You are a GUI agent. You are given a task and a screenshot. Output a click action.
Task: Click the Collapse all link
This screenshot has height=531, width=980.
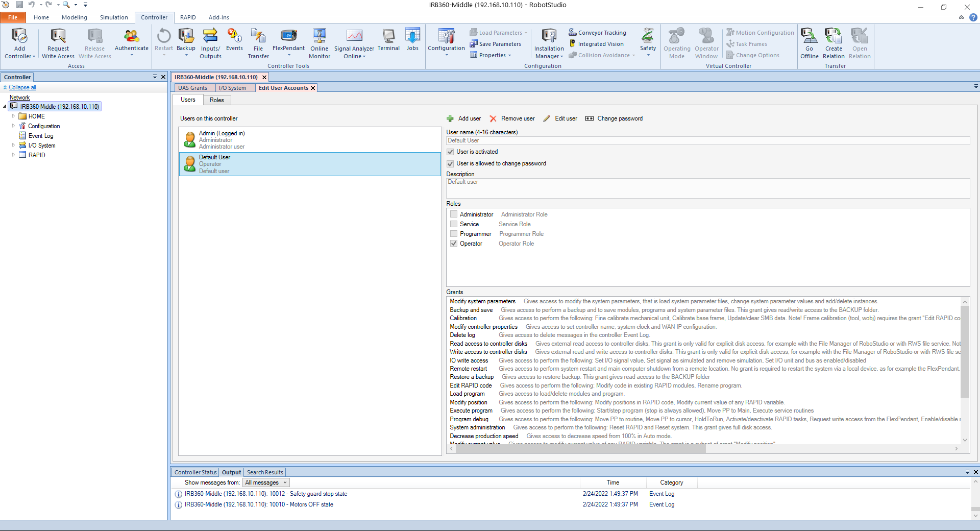tap(22, 87)
